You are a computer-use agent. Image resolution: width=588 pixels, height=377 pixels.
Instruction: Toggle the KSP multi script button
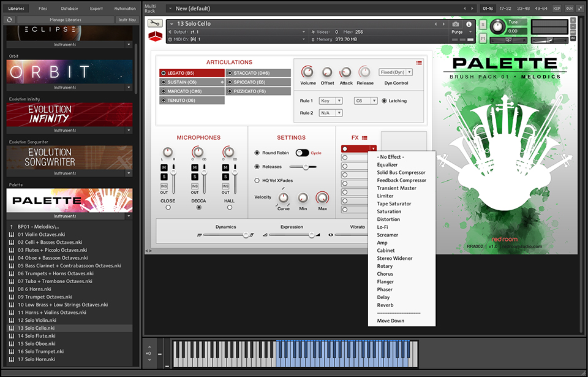coord(557,8)
